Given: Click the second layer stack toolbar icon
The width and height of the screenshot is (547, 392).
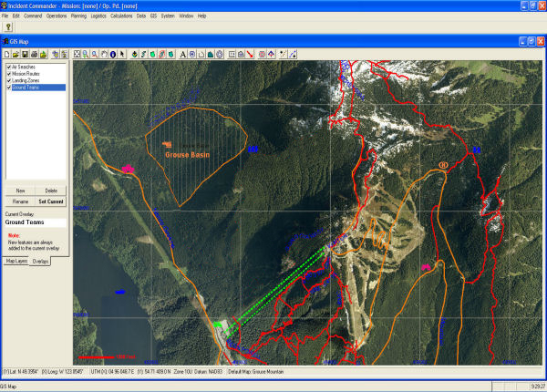Looking at the screenshot, I should [65, 54].
